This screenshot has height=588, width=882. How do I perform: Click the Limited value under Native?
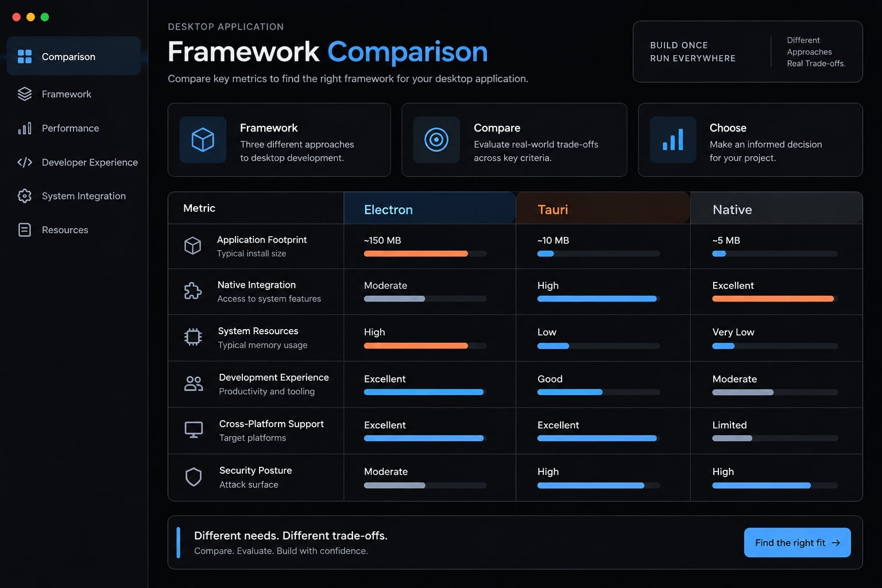tap(729, 425)
